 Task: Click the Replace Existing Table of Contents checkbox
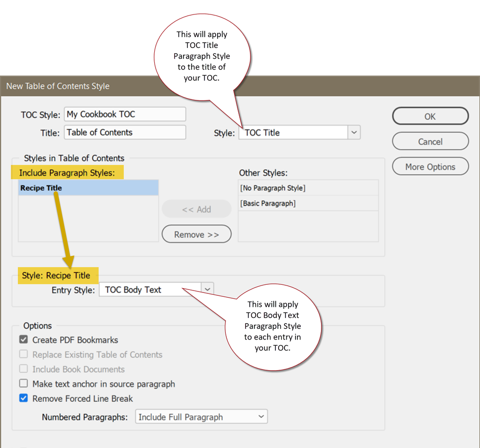23,354
